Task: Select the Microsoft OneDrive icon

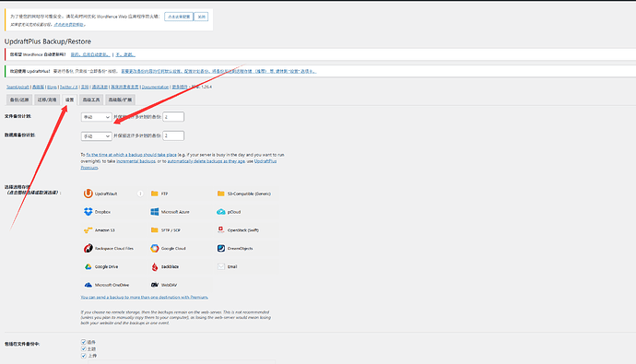Action: (x=88, y=285)
